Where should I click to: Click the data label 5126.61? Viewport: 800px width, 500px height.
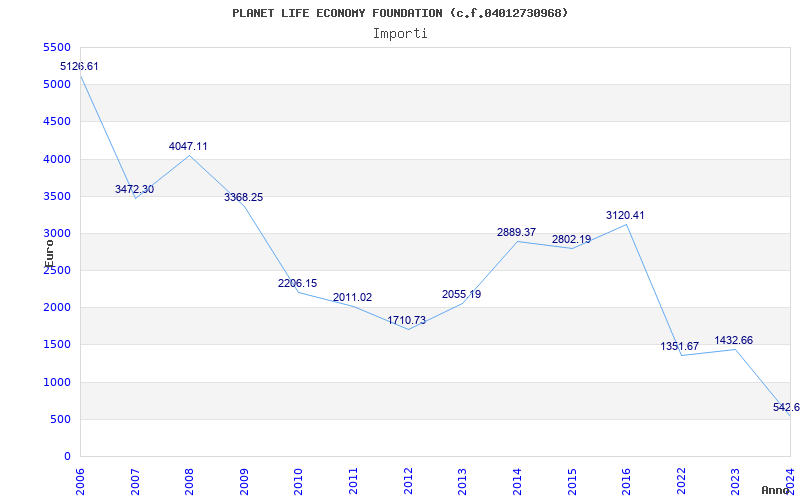pos(79,66)
